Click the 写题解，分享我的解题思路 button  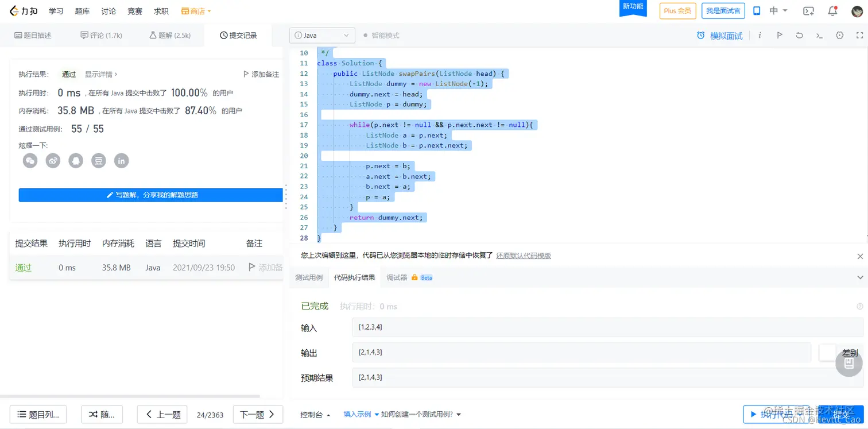coord(149,195)
